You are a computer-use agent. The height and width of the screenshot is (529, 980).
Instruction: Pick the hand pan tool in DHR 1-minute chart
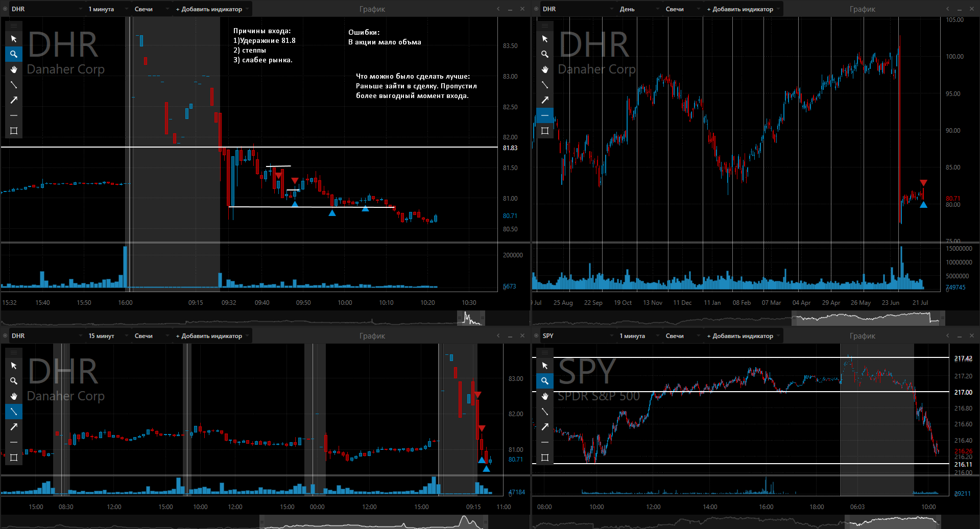[x=14, y=69]
